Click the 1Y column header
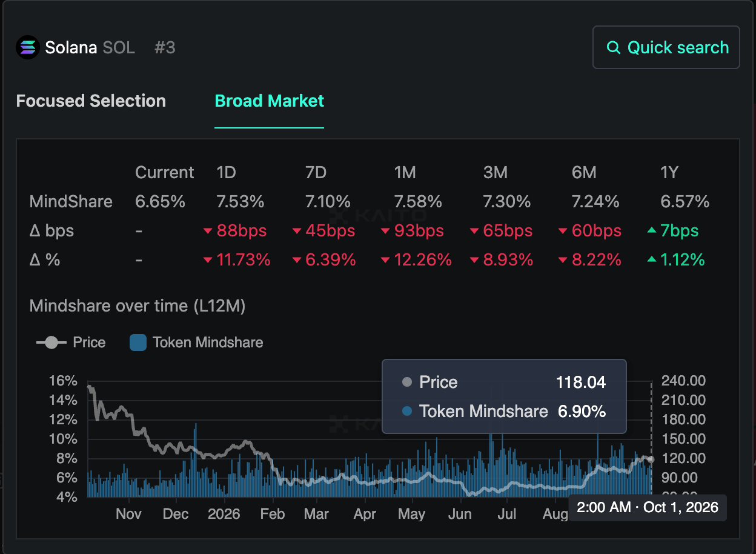Image resolution: width=756 pixels, height=554 pixels. (669, 173)
